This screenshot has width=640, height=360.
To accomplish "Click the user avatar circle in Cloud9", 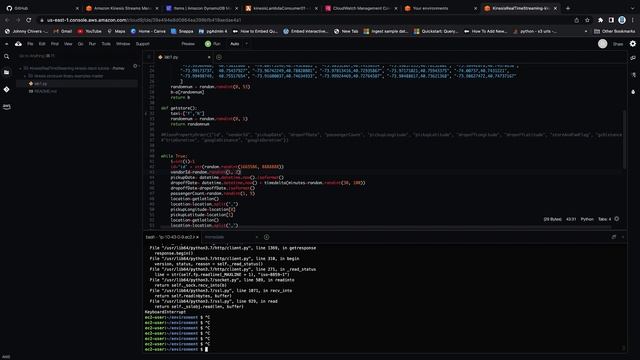I will coord(602,44).
